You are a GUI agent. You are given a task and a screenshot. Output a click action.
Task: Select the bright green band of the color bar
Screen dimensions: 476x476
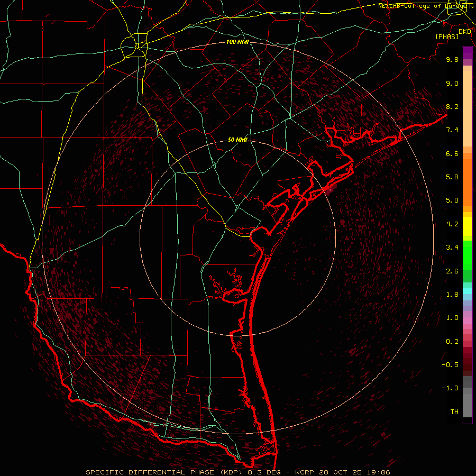coord(467,255)
